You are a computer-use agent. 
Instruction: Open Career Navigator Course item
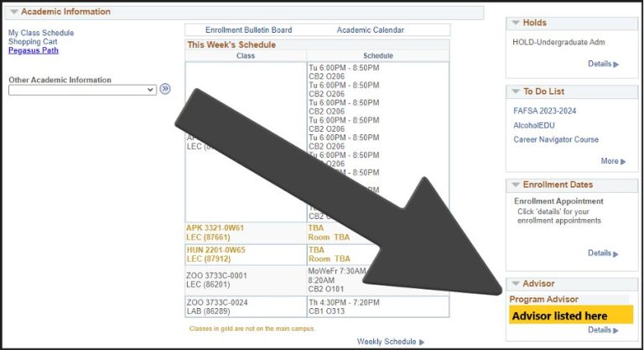(556, 139)
